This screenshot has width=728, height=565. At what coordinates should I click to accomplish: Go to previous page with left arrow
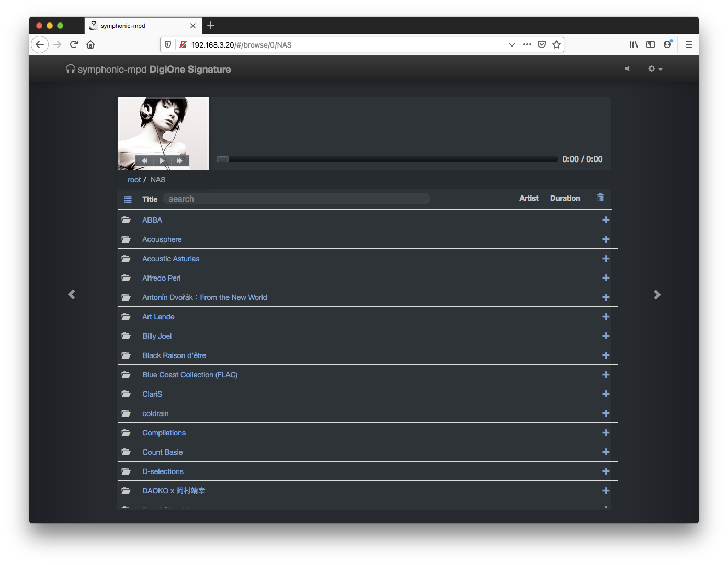(x=72, y=295)
